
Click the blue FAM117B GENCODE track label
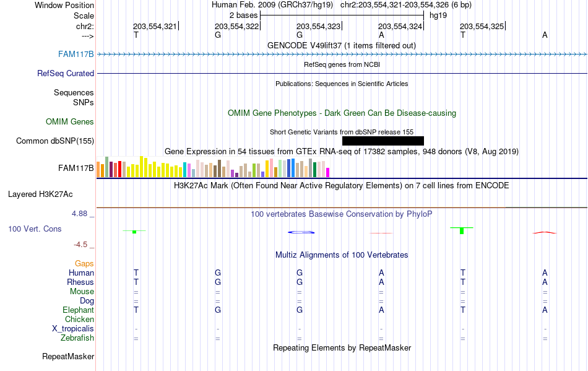[x=76, y=54]
